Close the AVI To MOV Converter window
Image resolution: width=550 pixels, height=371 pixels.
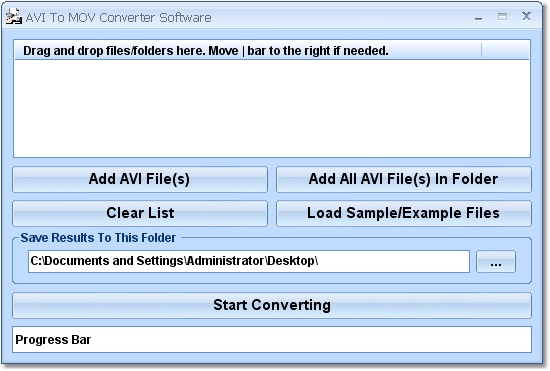coord(526,16)
